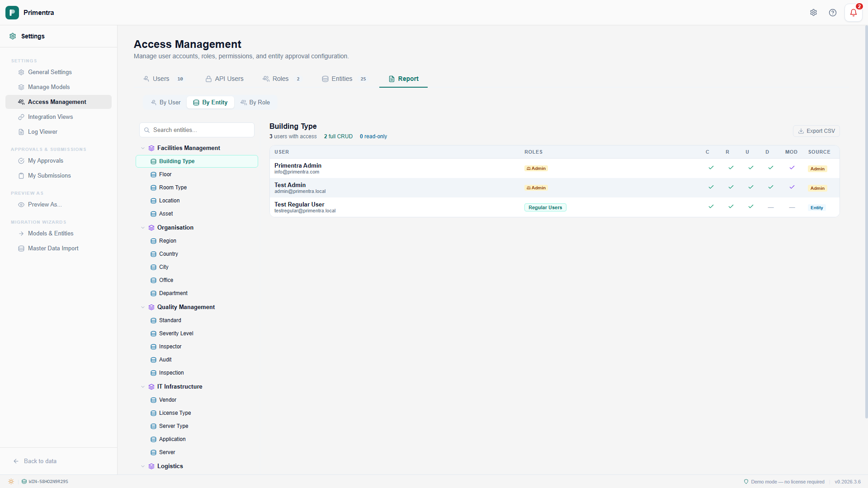
Task: Click the database server icon in status bar
Action: coord(24,482)
